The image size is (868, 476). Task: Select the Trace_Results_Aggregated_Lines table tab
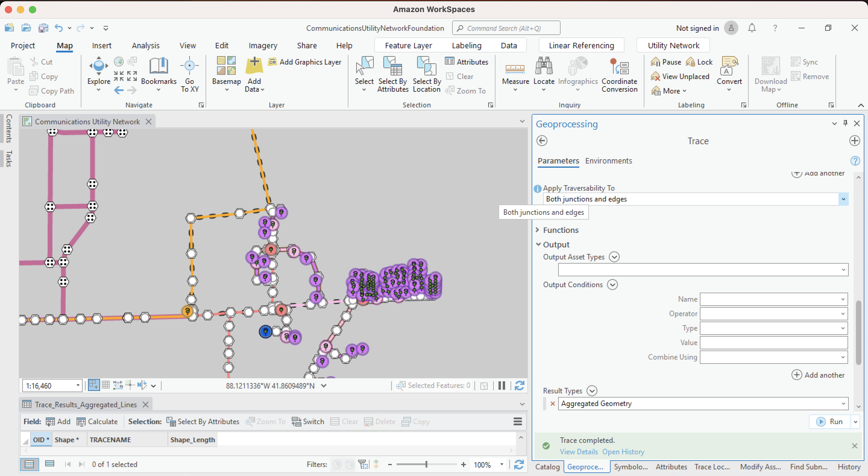(86, 405)
